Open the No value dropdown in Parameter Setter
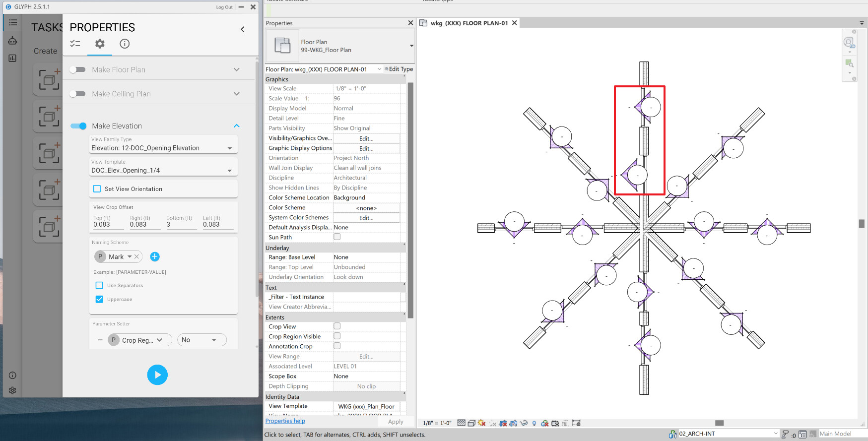 (x=202, y=340)
